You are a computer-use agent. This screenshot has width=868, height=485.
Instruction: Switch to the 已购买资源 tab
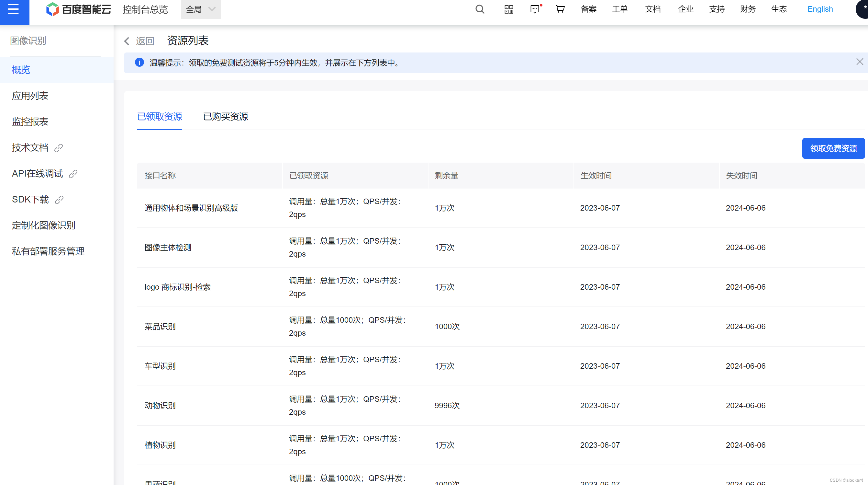tap(225, 117)
